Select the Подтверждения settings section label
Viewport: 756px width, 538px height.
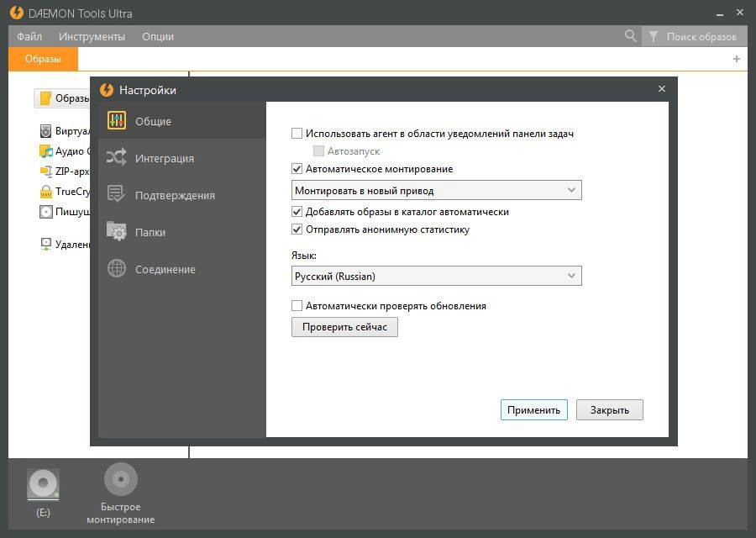coord(175,195)
